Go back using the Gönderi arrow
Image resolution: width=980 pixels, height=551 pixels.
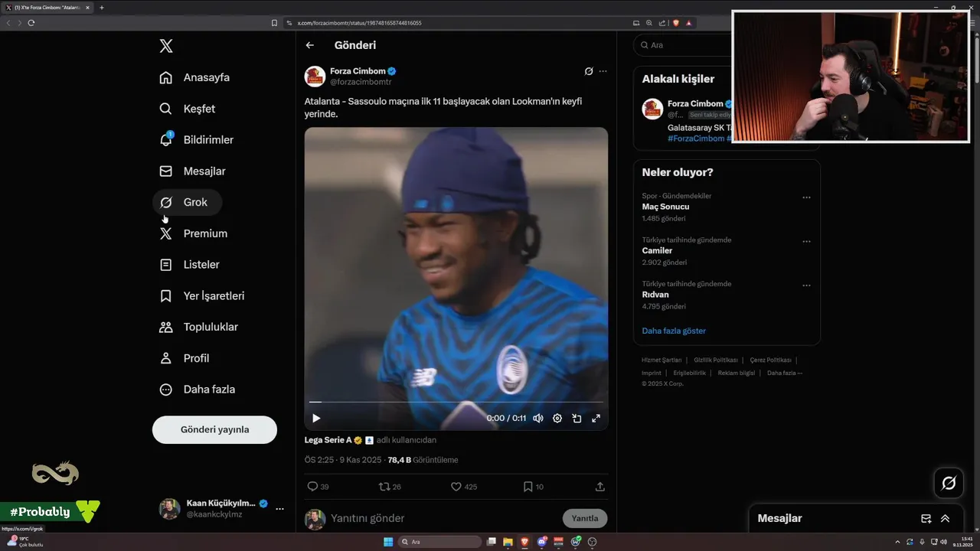pos(310,45)
